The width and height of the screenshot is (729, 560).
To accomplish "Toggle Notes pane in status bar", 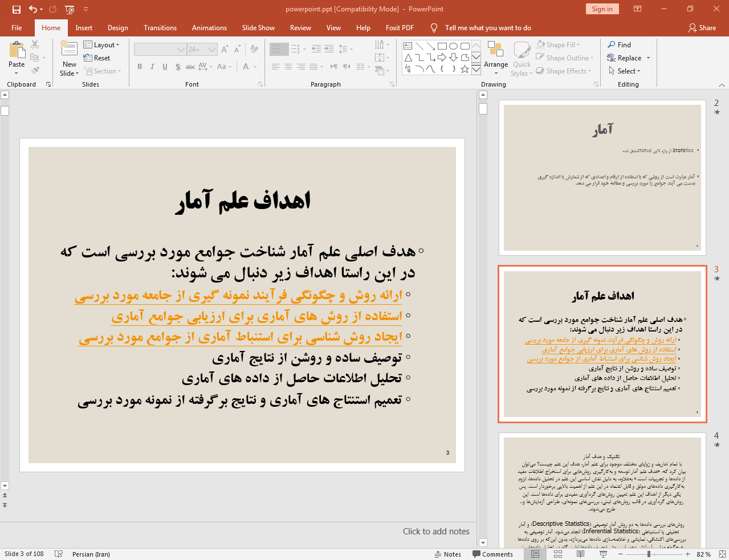I will coord(448,554).
